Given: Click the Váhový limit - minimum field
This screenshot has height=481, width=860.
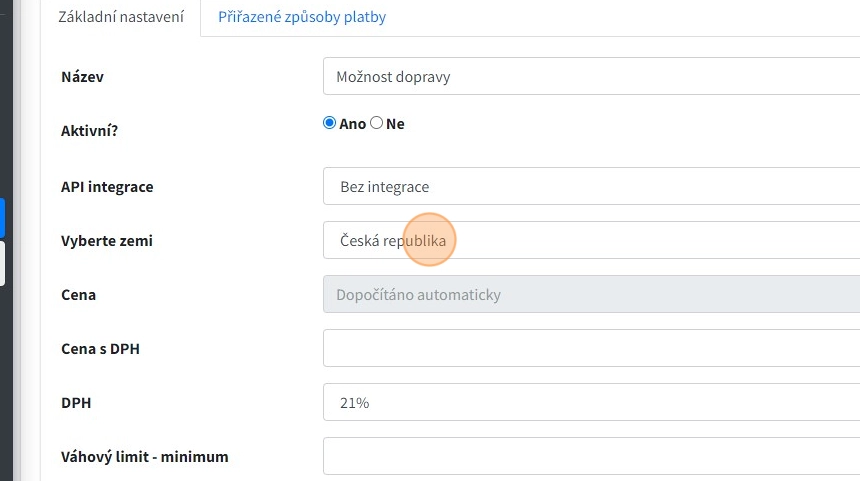Looking at the screenshot, I should [x=590, y=456].
